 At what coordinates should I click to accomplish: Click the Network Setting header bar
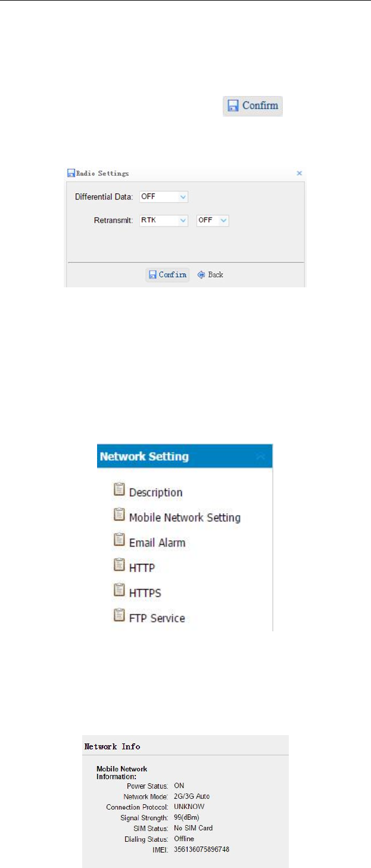click(x=167, y=457)
